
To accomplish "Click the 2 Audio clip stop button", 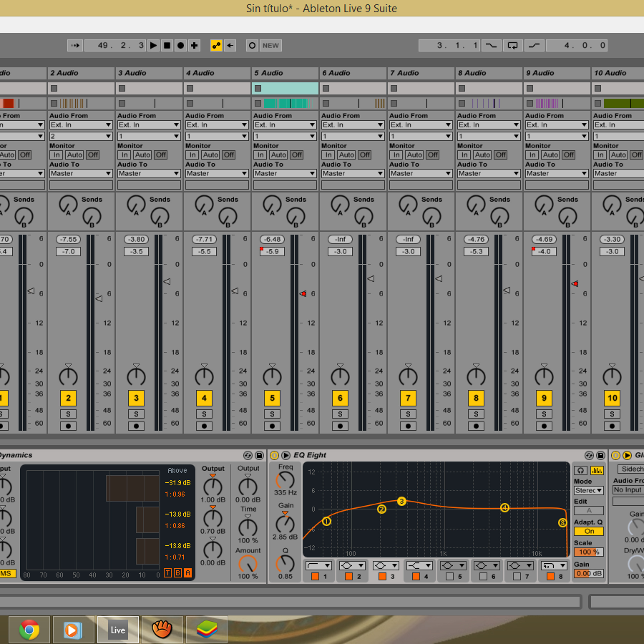I will tap(54, 88).
